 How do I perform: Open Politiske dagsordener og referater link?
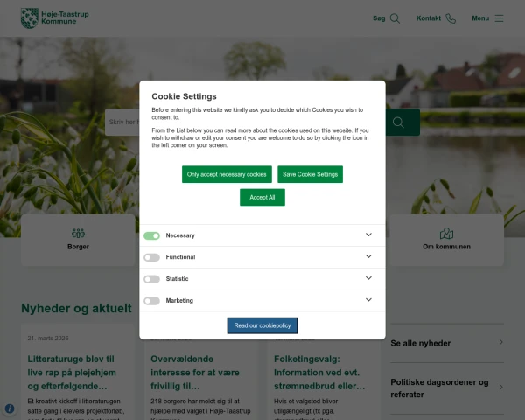point(439,388)
